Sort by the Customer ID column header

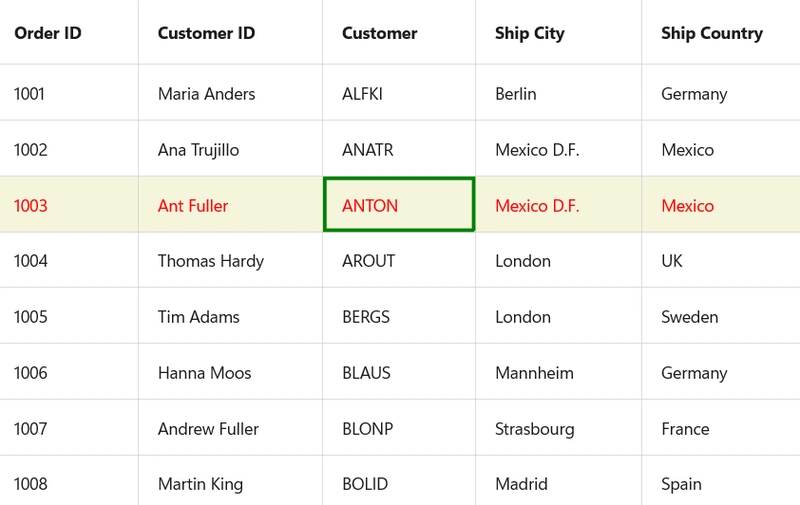[230, 32]
